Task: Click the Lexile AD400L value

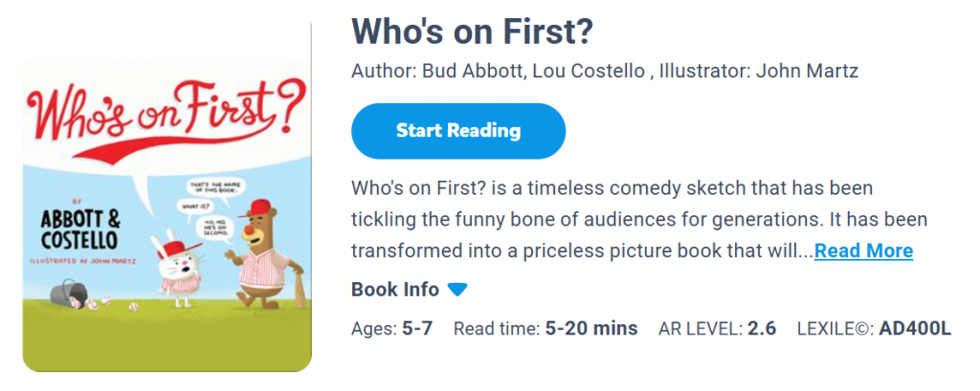Action: [x=914, y=329]
